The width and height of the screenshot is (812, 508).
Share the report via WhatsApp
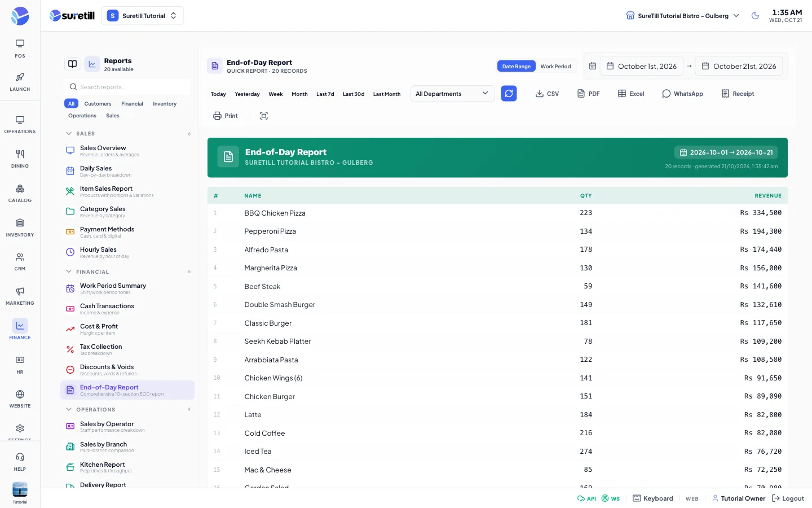tap(682, 94)
